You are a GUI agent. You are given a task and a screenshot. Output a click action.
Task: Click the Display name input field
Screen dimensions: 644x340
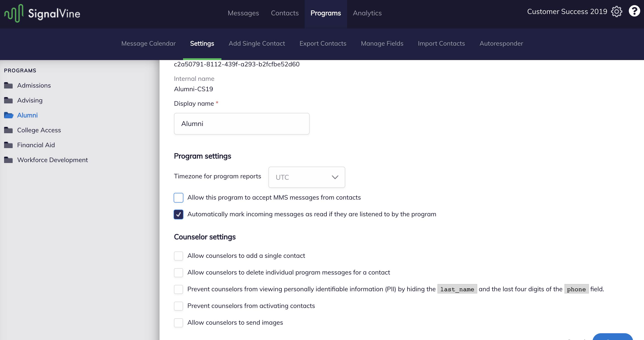tap(242, 124)
